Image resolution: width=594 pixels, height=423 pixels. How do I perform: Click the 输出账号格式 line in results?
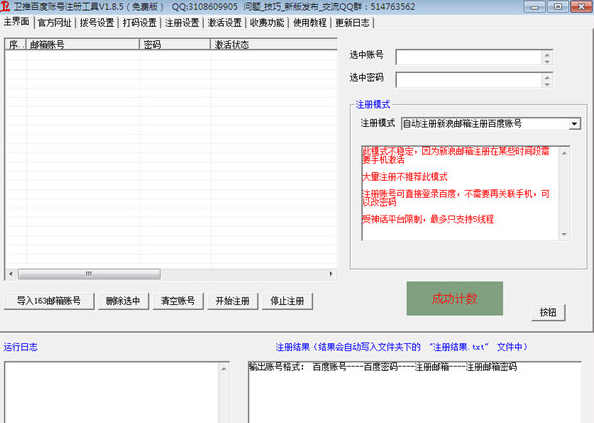coord(383,367)
